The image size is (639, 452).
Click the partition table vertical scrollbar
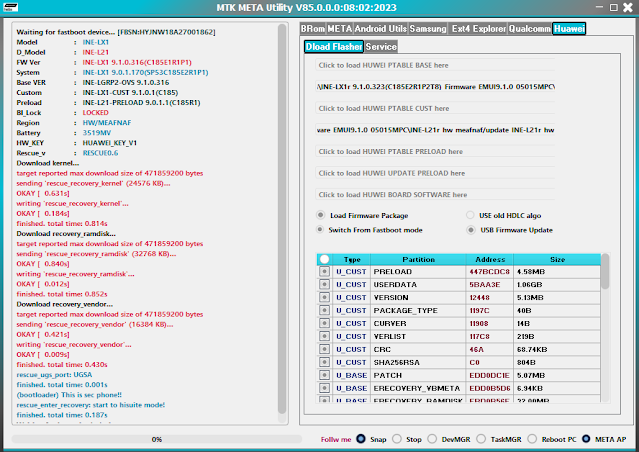coord(605,271)
